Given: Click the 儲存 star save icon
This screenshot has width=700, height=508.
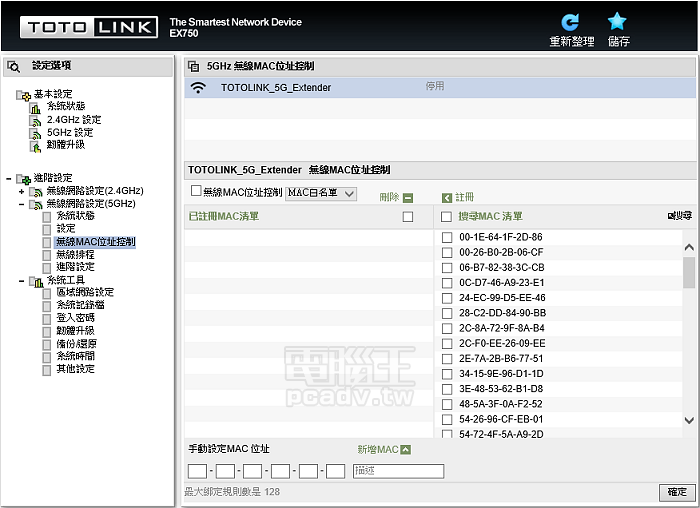Looking at the screenshot, I should [618, 22].
